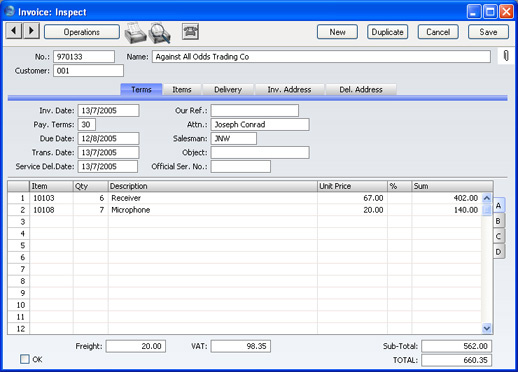The image size is (518, 372).
Task: Select row number 3 in item grid
Action: 19,222
